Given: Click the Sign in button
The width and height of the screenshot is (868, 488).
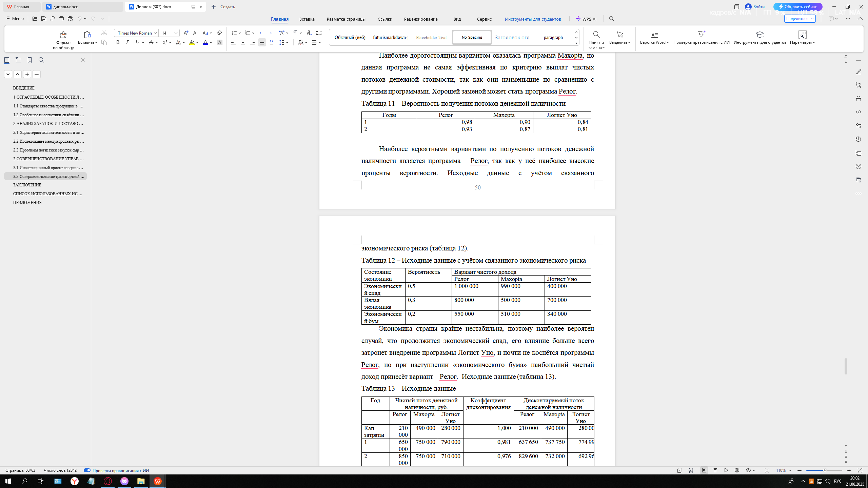Looking at the screenshot, I should tap(754, 7).
